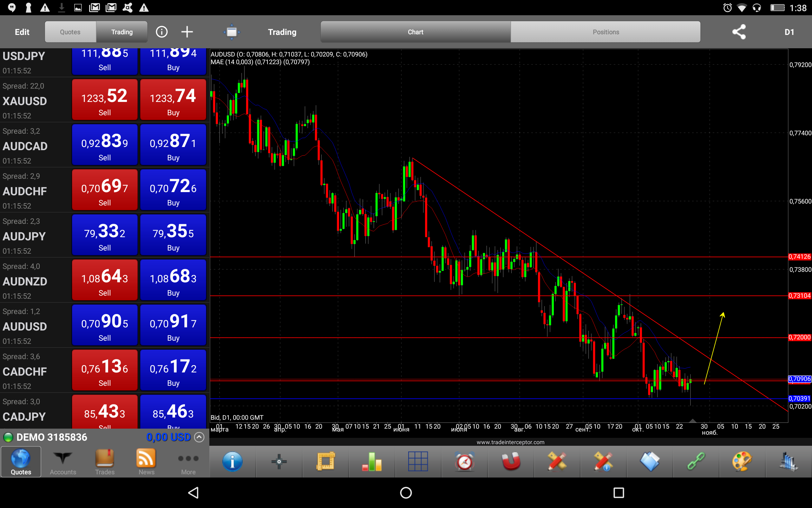The height and width of the screenshot is (508, 812).
Task: Open Accounts in bottom navigation
Action: pyautogui.click(x=63, y=462)
